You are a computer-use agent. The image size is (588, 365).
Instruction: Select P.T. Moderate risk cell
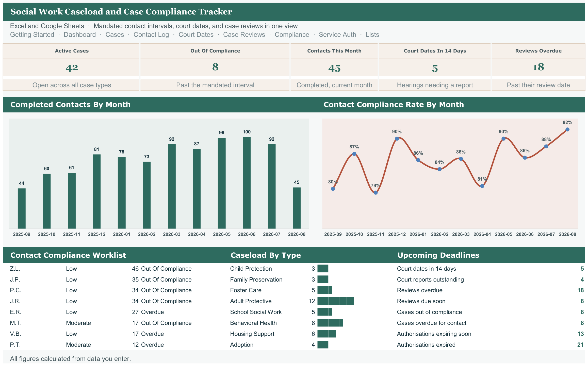[78, 345]
